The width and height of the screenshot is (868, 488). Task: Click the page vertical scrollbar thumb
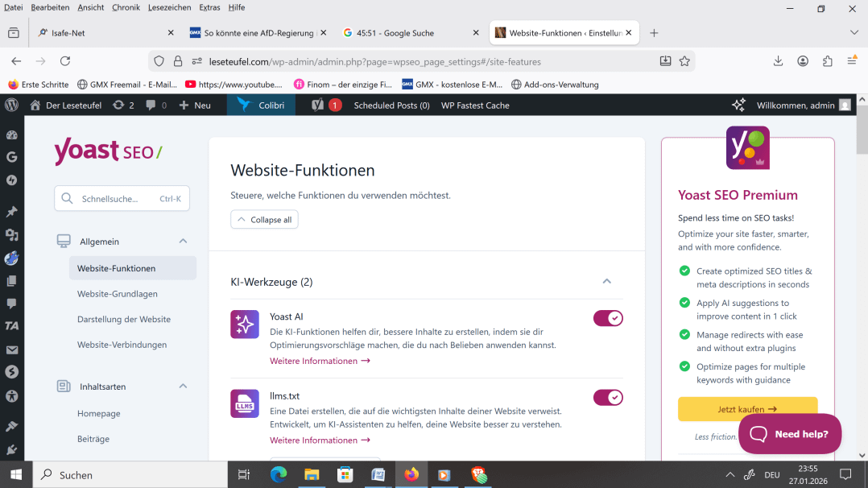[x=862, y=129]
